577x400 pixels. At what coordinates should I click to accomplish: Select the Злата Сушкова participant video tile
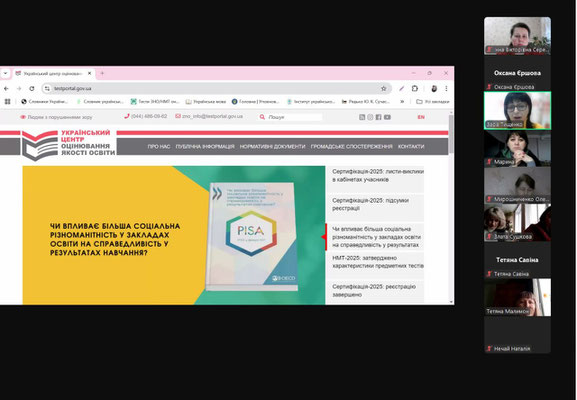pos(517,223)
